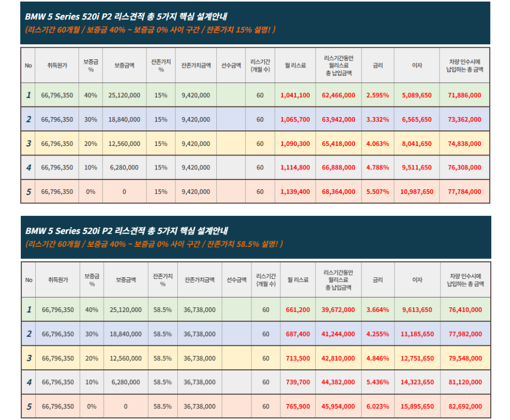
Task: Click interest amount 6,565,650
Action: pyautogui.click(x=417, y=119)
